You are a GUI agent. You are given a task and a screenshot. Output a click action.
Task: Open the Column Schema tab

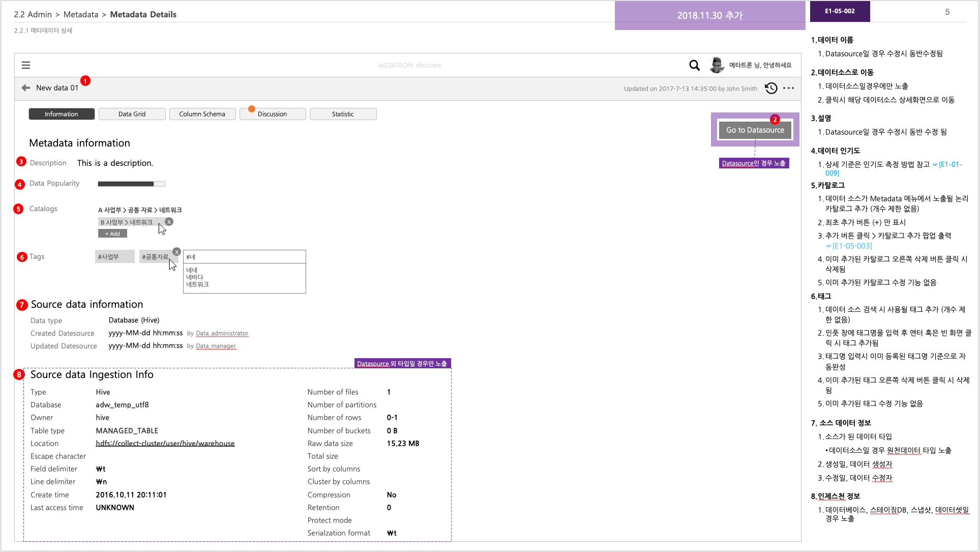[x=202, y=114]
